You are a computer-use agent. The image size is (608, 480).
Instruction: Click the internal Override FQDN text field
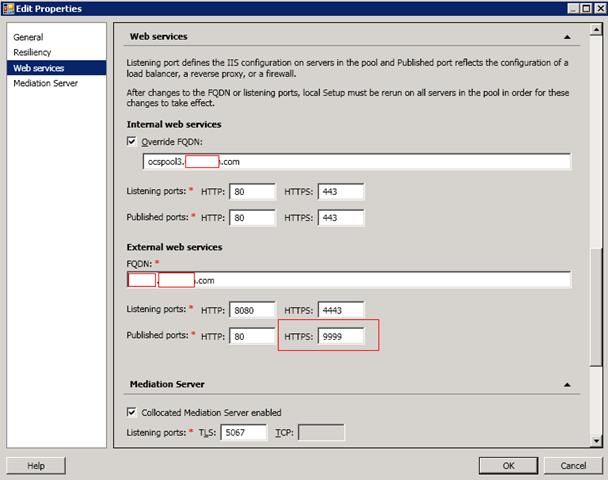(357, 161)
